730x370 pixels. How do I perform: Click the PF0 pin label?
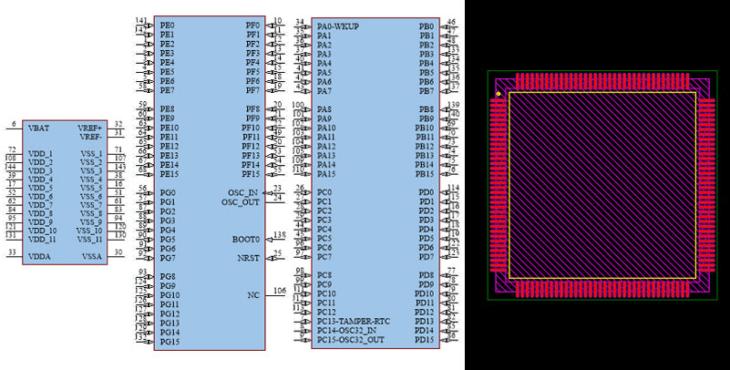tap(252, 25)
